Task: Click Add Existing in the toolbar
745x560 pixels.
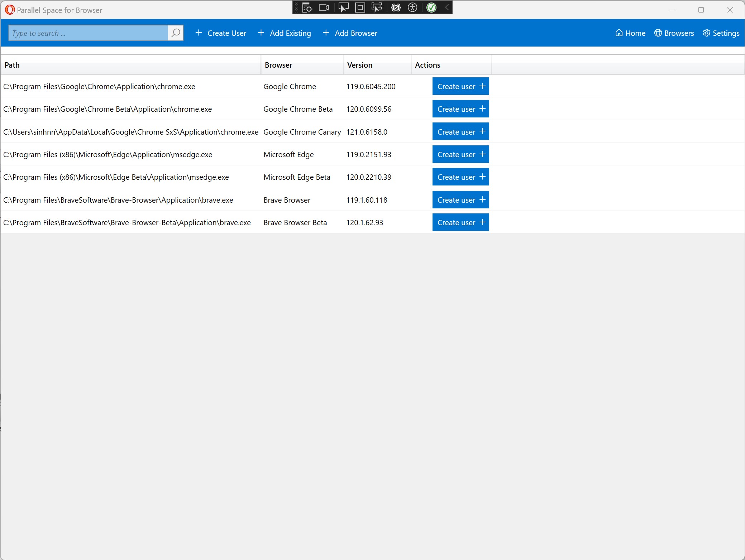Action: click(285, 33)
